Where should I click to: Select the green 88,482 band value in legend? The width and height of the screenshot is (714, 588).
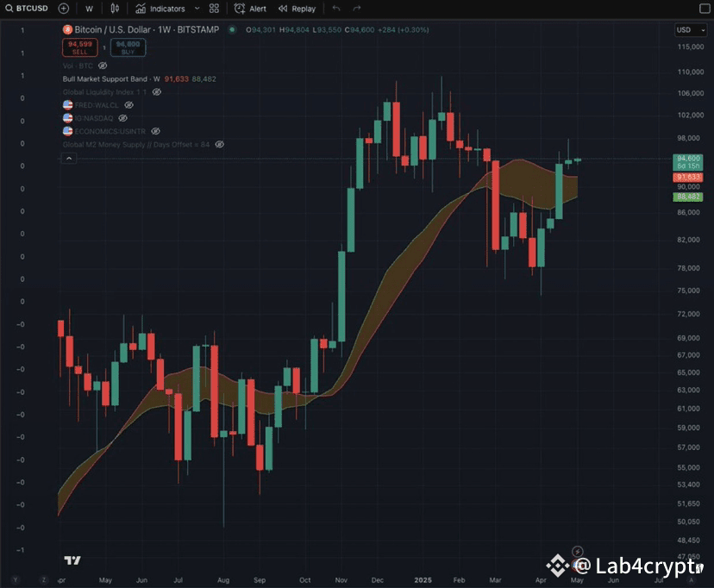pos(204,78)
